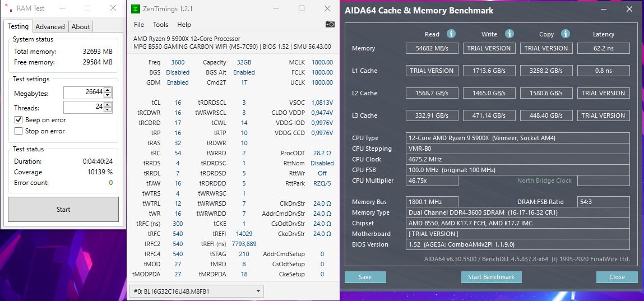Click the Free memory 29584 MB value
This screenshot has width=644, height=301.
(98, 62)
